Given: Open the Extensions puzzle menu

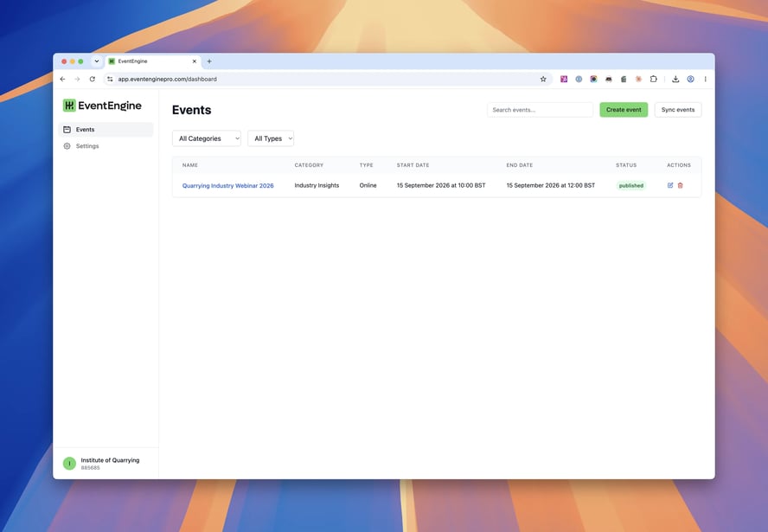Looking at the screenshot, I should [653, 79].
